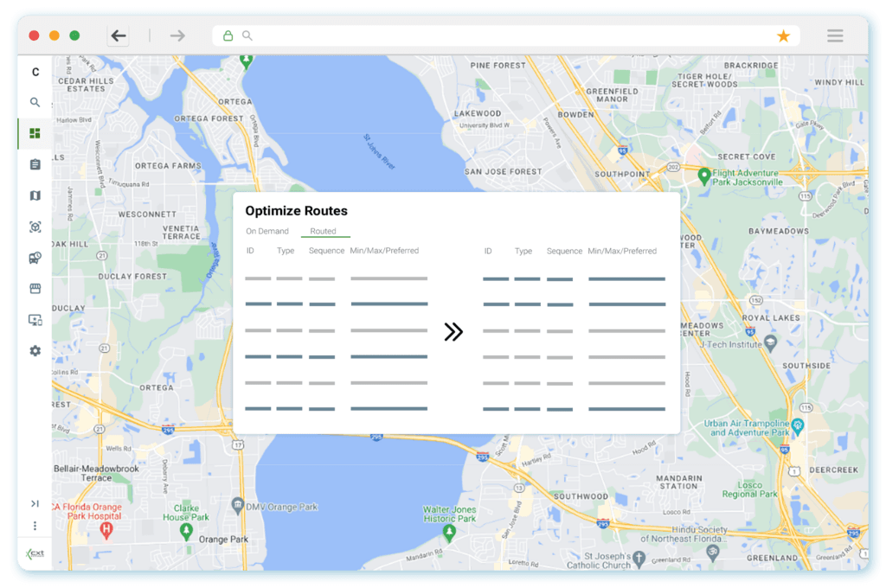Open the browser hamburger menu
886x588 pixels.
click(x=834, y=35)
